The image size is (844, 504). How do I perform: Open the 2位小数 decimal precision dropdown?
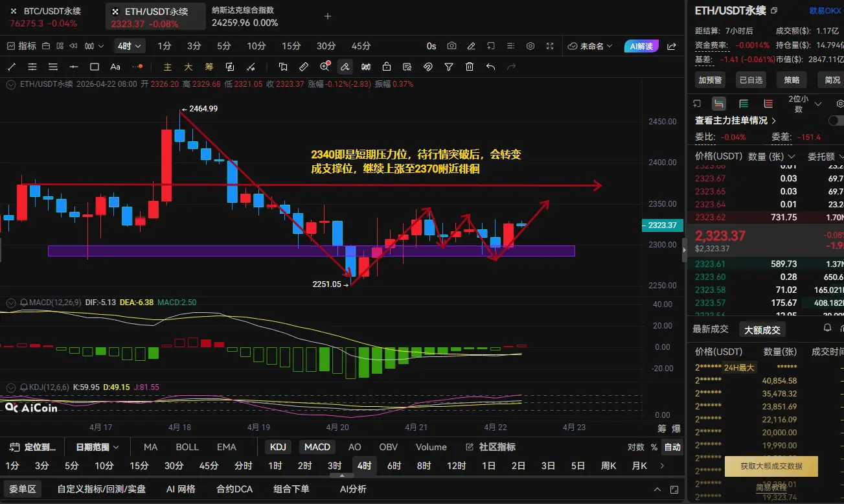click(804, 104)
